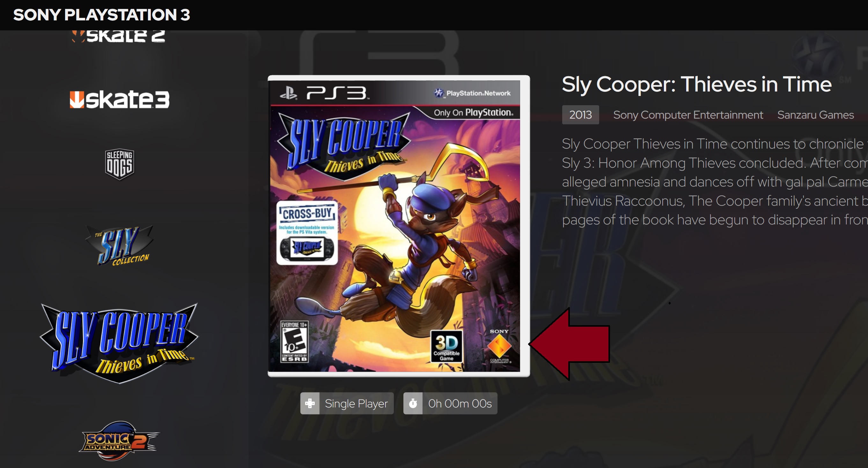The height and width of the screenshot is (468, 868).
Task: Select the Sleeping Dogs game logo
Action: coord(119,164)
